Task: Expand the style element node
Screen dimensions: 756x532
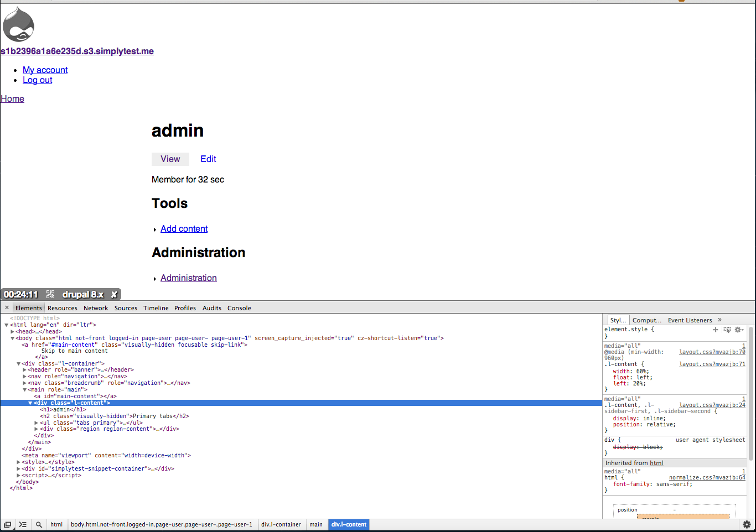Action: point(18,462)
